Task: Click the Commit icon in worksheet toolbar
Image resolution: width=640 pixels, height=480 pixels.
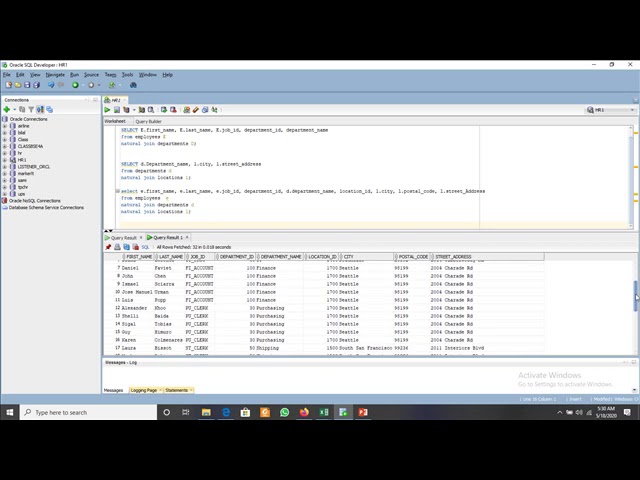Action: pos(164,110)
